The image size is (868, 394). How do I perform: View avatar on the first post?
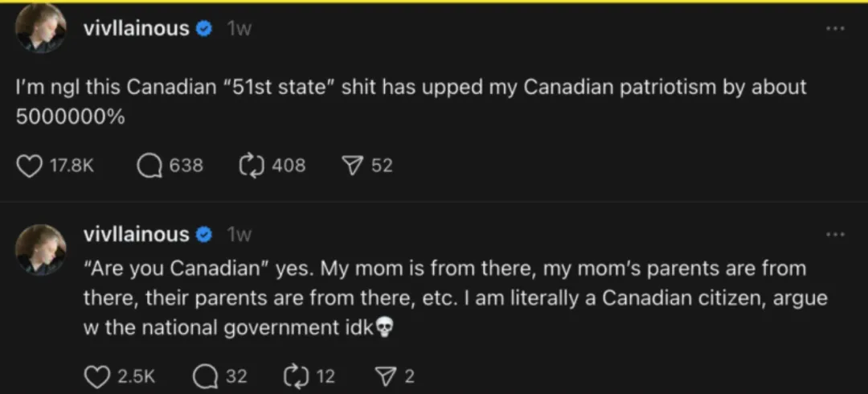point(41,27)
